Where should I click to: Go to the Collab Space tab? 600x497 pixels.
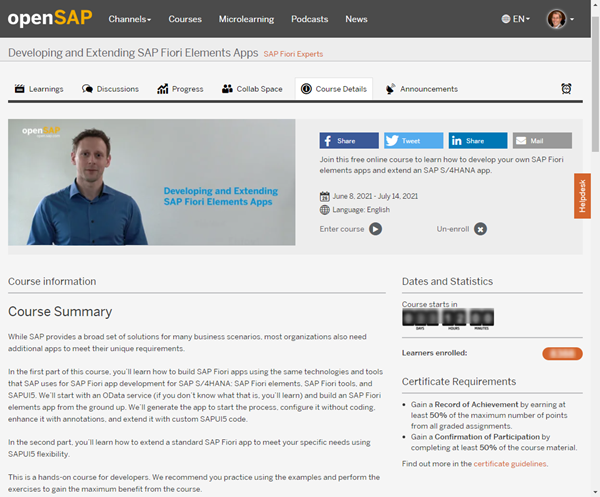tap(252, 89)
